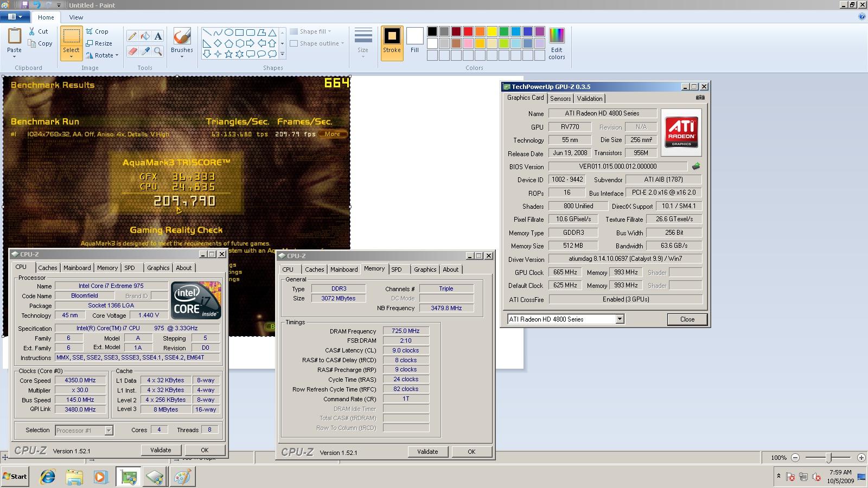Open Customize Quick Access Toolbar arrow
This screenshot has height=488, width=868.
(59, 5)
